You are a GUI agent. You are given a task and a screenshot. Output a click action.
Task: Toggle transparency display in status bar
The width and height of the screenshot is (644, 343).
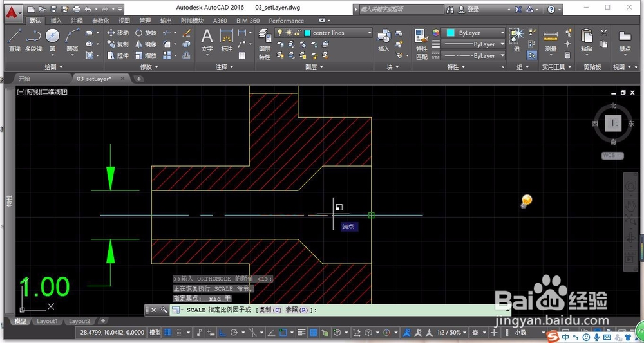click(x=314, y=332)
